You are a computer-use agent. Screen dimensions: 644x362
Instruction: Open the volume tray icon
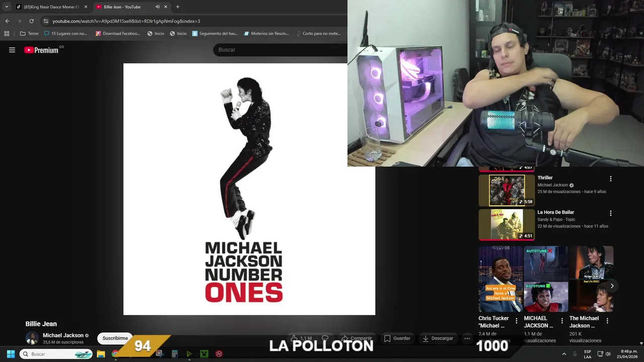click(608, 354)
